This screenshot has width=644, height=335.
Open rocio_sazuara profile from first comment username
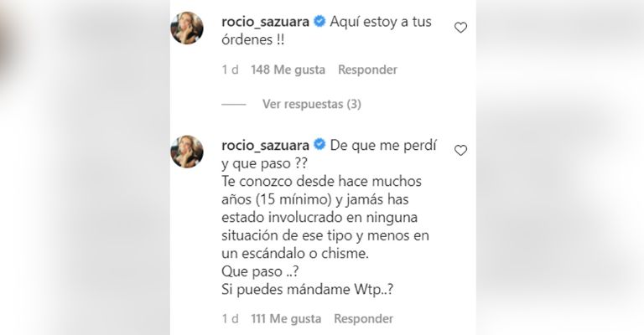[x=265, y=22]
